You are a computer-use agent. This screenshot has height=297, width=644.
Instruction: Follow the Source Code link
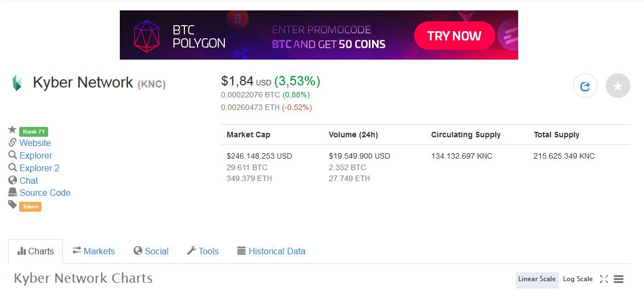coord(45,193)
